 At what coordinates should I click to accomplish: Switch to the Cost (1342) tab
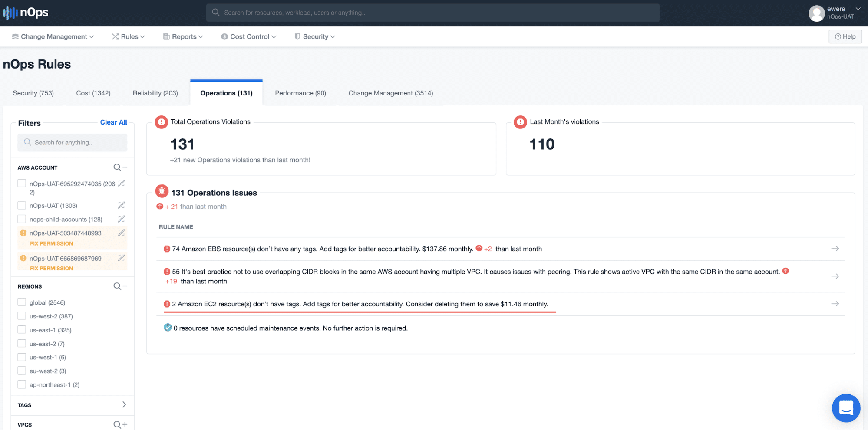[x=93, y=93]
